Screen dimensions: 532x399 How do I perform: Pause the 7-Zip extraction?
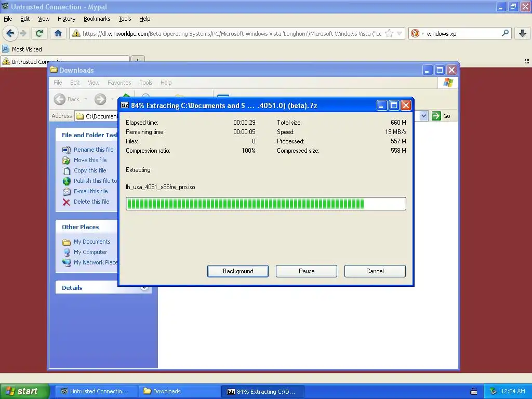307,271
